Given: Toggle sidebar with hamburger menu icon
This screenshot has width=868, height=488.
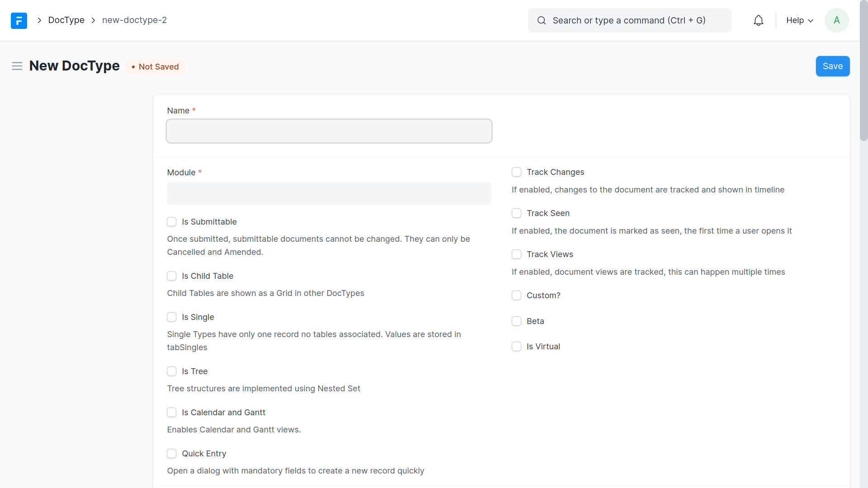Looking at the screenshot, I should click(17, 66).
